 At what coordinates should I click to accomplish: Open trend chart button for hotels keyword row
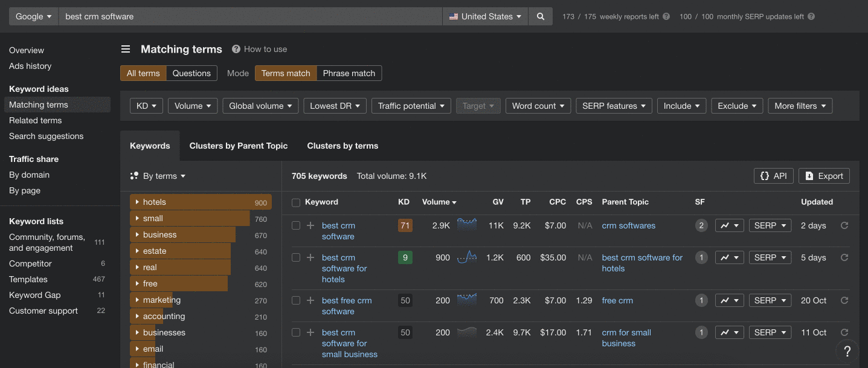729,257
